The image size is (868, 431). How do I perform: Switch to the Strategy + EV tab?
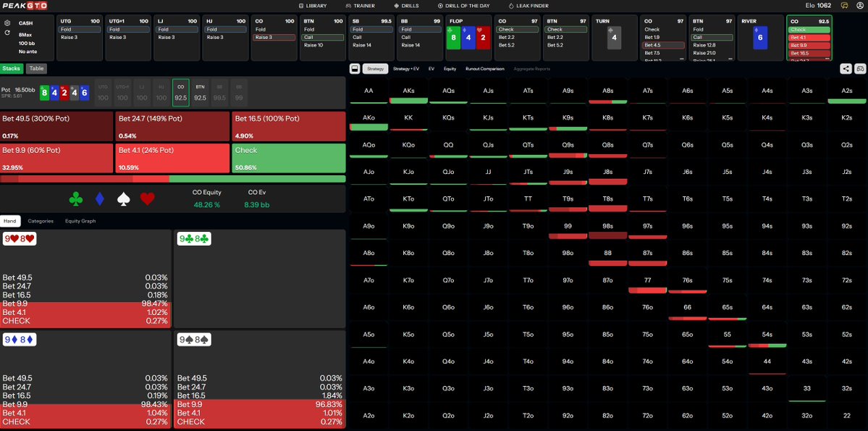(406, 69)
